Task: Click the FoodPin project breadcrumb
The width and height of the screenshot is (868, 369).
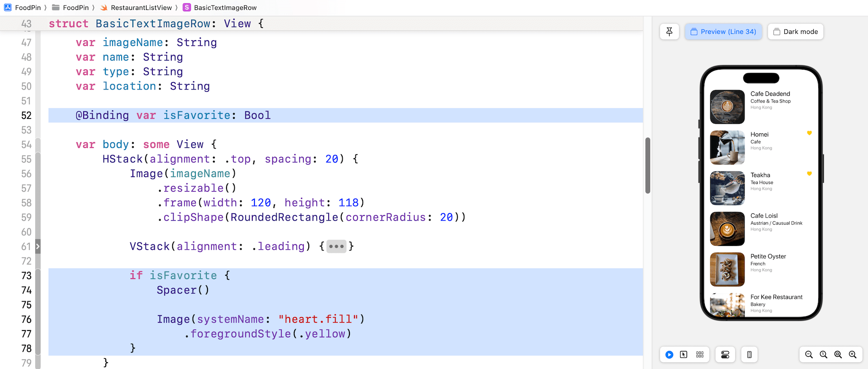Action: click(x=27, y=8)
